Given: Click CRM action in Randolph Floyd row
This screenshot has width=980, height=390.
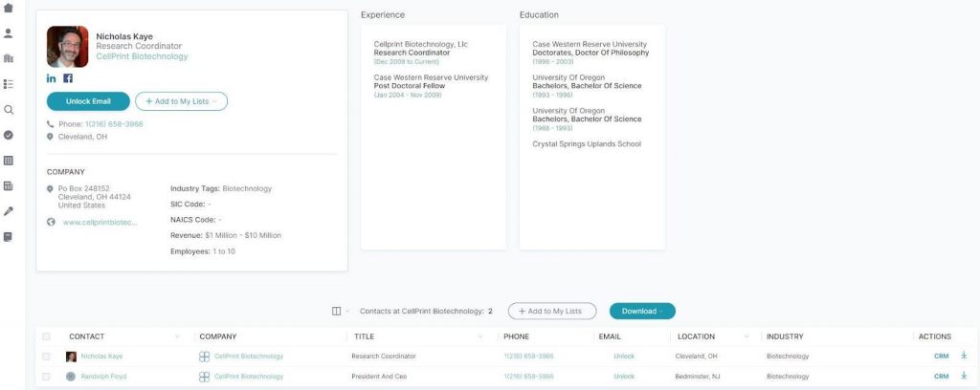Looking at the screenshot, I should 942,377.
